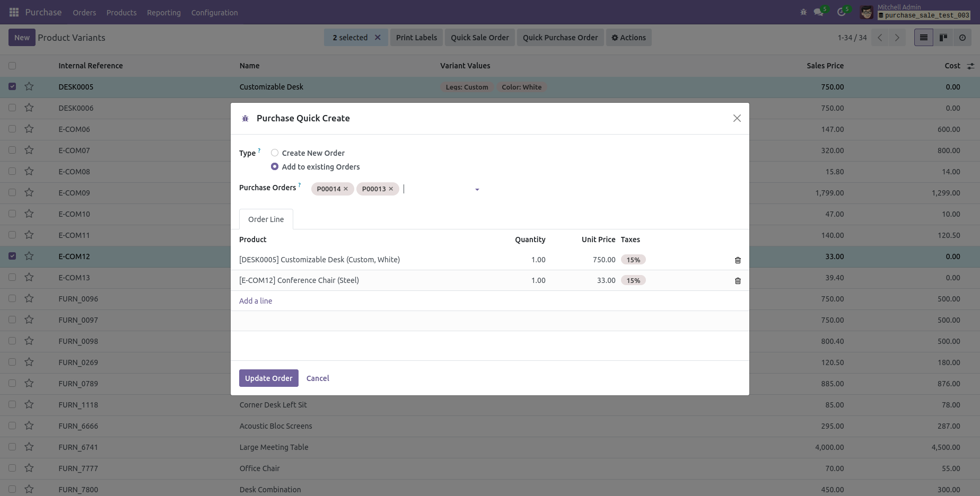Expand the Purchase Orders dropdown arrow
Screen dimensions: 980x496
[477, 189]
